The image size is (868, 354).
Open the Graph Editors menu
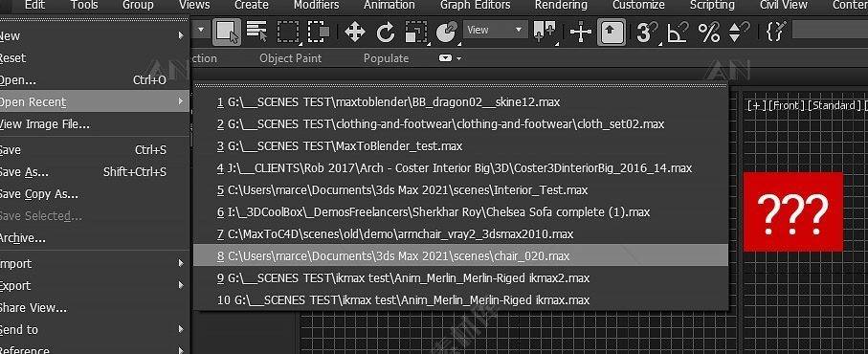tap(475, 6)
